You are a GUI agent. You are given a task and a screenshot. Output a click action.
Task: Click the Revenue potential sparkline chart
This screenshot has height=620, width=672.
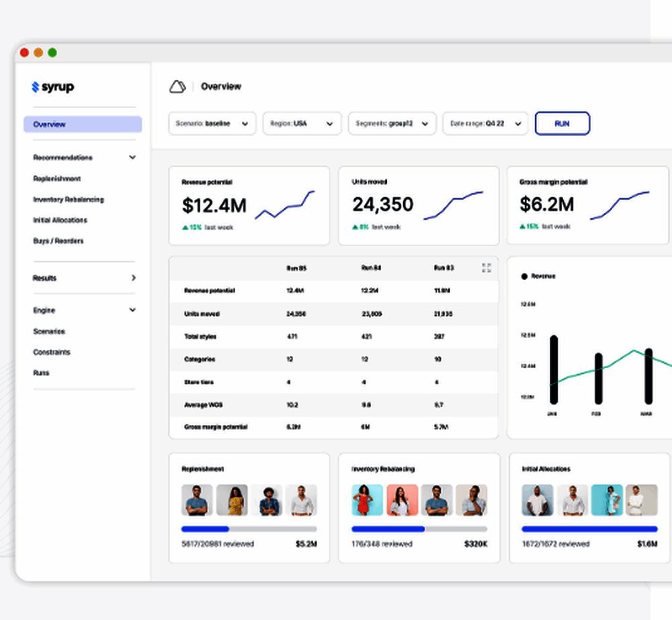click(284, 206)
